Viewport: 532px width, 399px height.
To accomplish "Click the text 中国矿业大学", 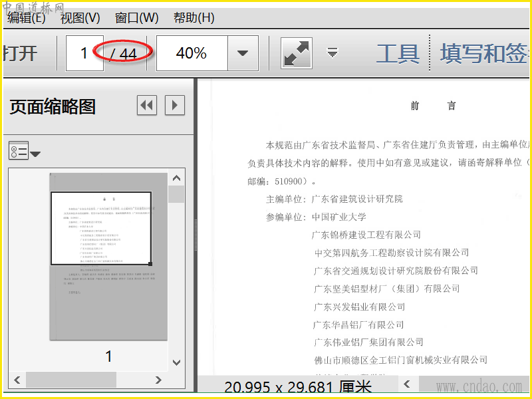I will pyautogui.click(x=339, y=217).
